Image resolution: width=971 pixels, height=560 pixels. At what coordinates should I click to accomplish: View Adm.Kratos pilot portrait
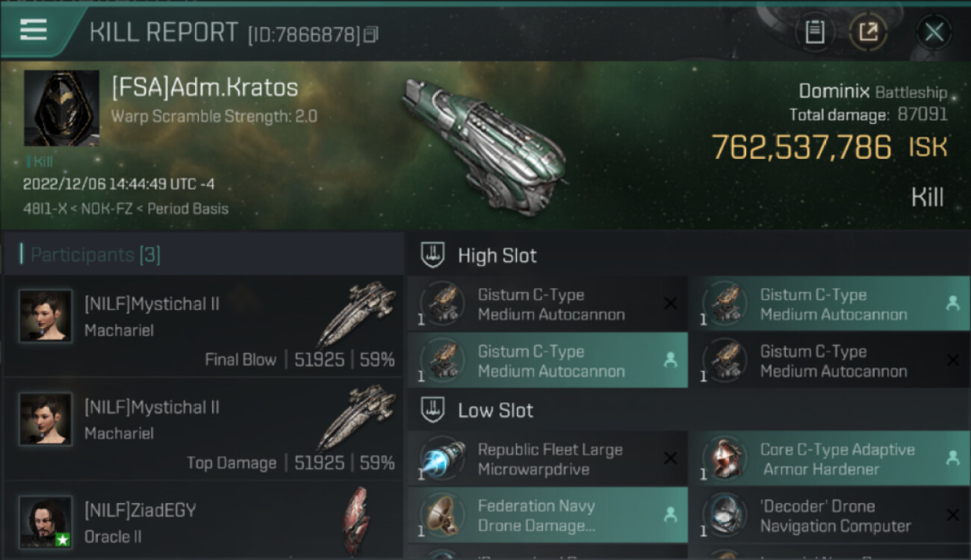click(61, 108)
